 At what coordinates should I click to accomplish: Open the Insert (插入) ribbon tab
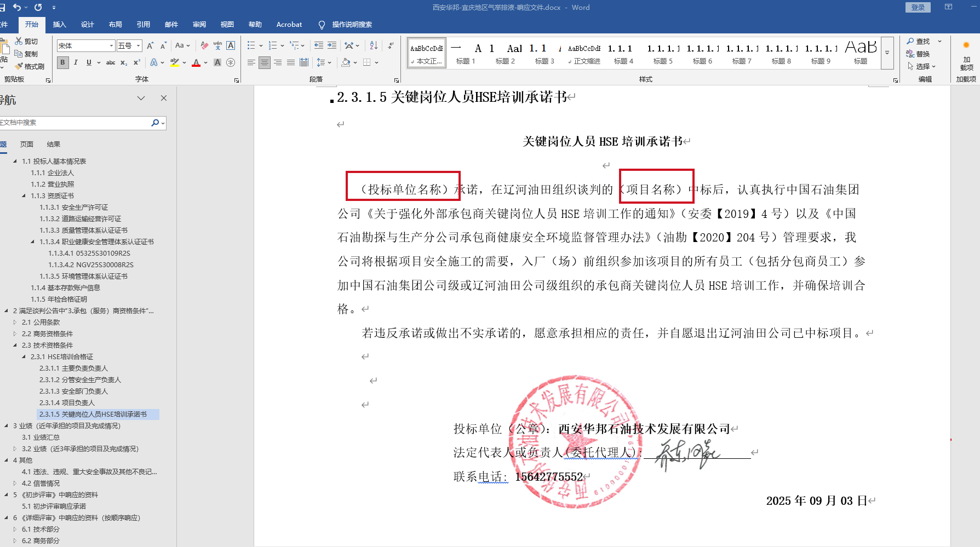click(59, 25)
